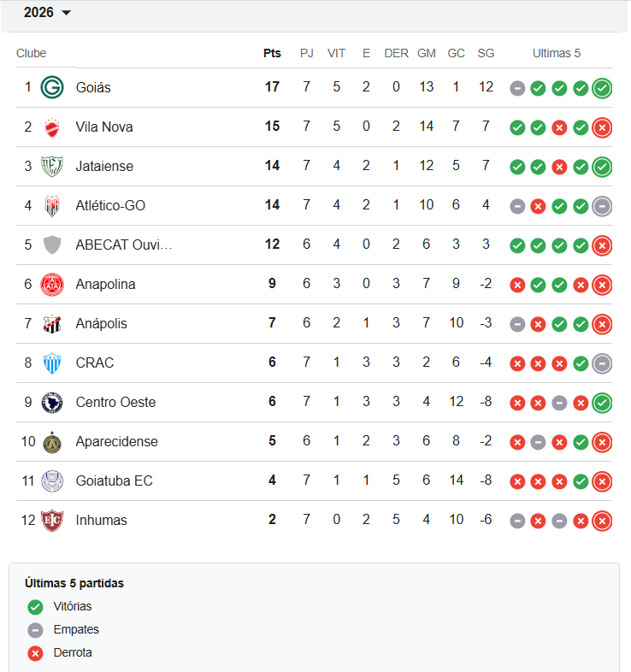Click the SG column header
This screenshot has width=631, height=672.
tap(486, 53)
